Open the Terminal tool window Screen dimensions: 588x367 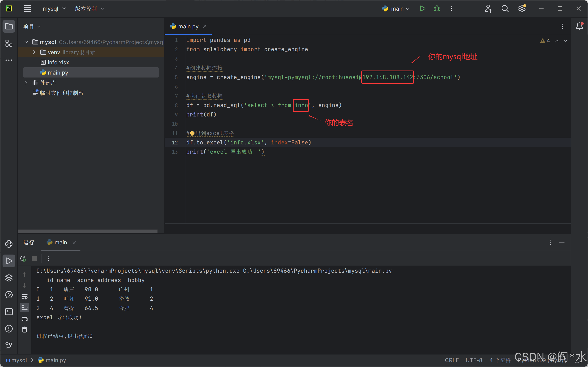pyautogui.click(x=9, y=312)
